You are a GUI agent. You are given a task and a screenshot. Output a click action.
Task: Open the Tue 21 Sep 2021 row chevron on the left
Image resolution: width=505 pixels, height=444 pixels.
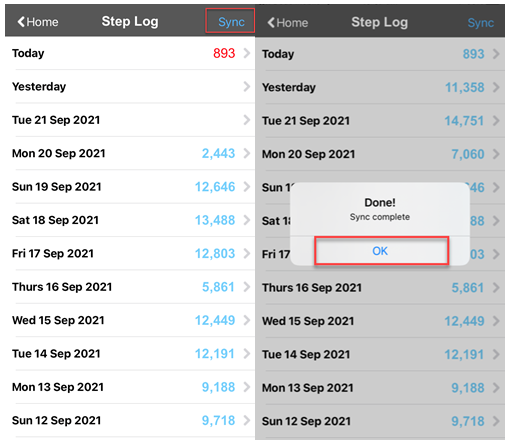tap(247, 120)
